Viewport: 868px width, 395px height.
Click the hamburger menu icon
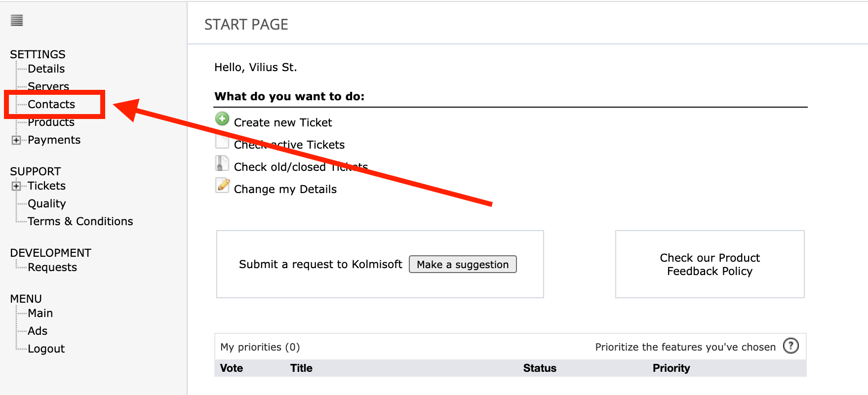17,20
